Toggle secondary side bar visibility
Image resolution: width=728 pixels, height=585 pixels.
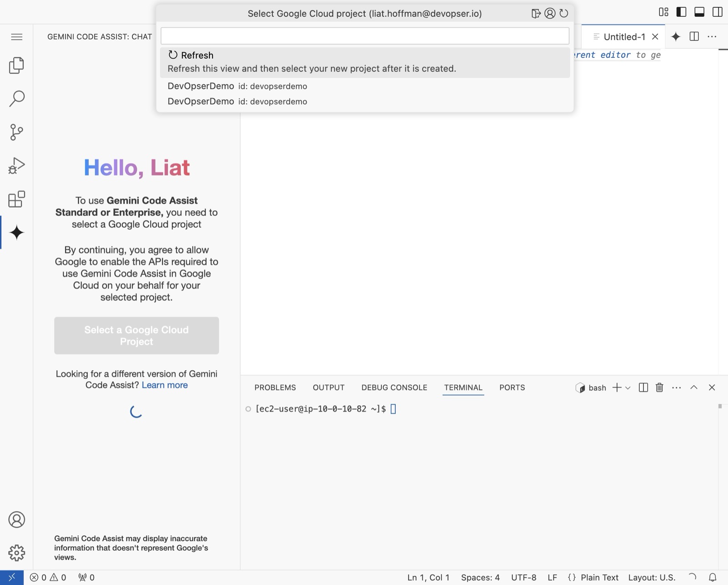click(718, 12)
